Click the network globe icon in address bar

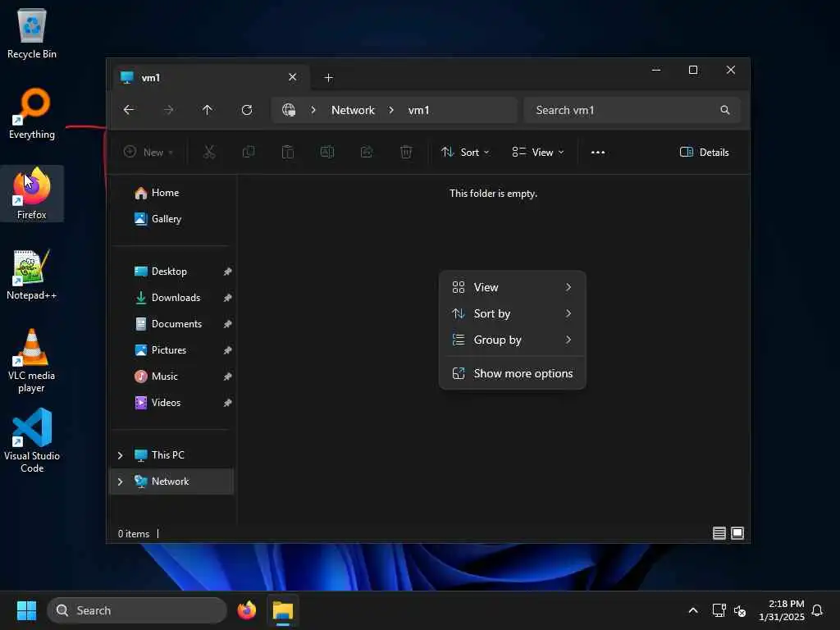tap(289, 110)
